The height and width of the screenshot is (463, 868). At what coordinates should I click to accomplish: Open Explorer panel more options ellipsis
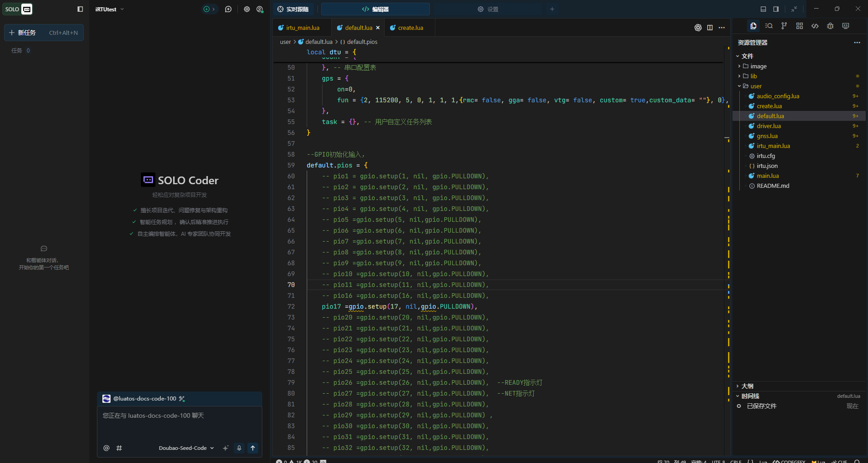click(x=857, y=43)
